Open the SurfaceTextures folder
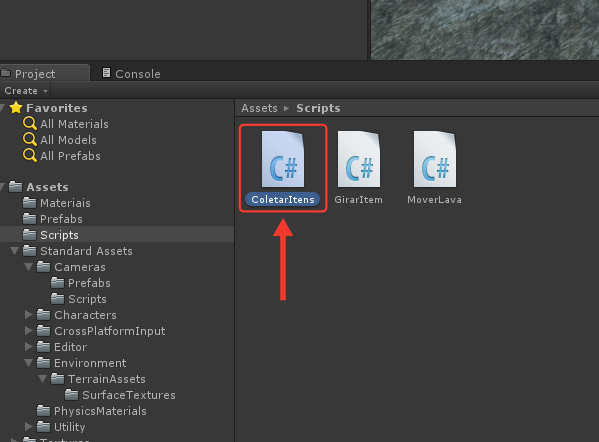The image size is (599, 442). click(x=129, y=395)
